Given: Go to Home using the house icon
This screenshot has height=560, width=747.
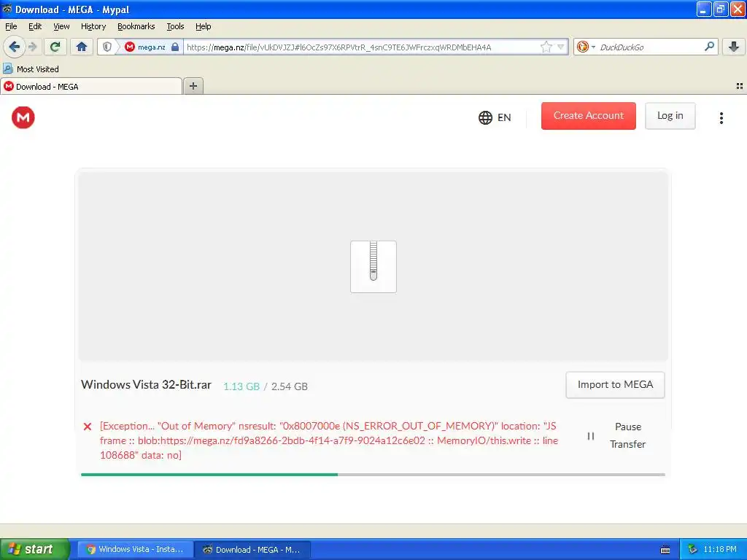Looking at the screenshot, I should 82,47.
